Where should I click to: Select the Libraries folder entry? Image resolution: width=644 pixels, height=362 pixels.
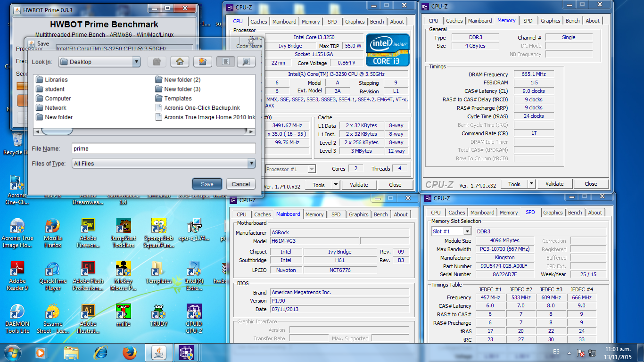52,80
